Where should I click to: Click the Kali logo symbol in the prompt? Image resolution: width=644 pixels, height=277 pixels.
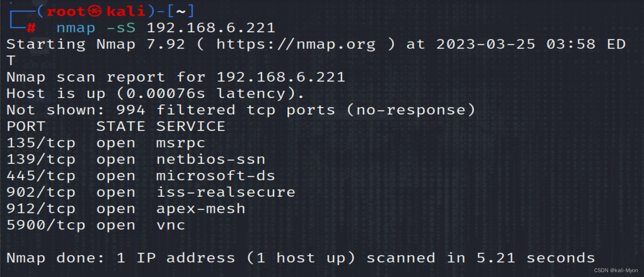95,11
